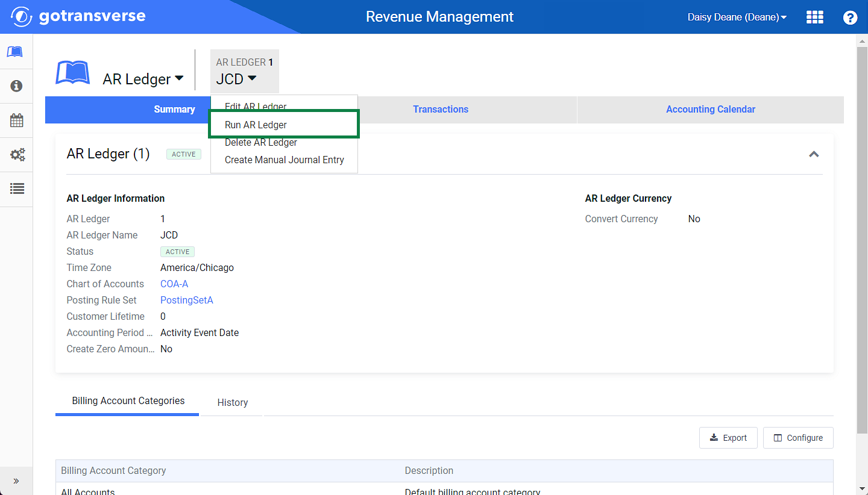The height and width of the screenshot is (495, 868).
Task: Select the History tab
Action: coord(233,402)
